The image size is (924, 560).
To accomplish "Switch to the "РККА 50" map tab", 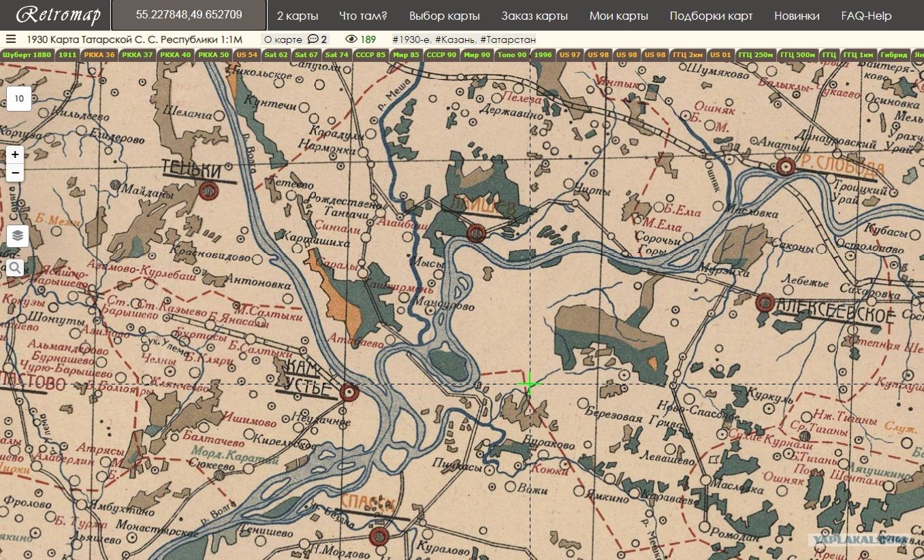I will [214, 54].
